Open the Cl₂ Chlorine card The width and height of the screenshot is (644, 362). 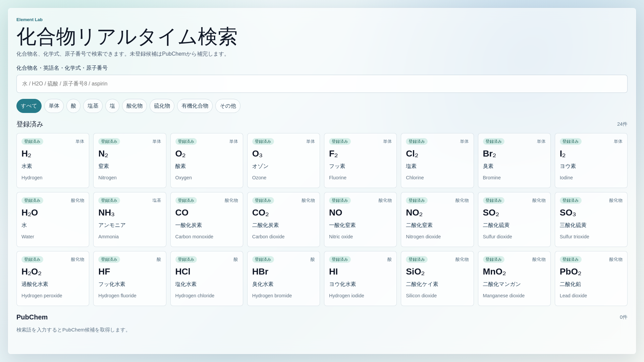point(437,161)
